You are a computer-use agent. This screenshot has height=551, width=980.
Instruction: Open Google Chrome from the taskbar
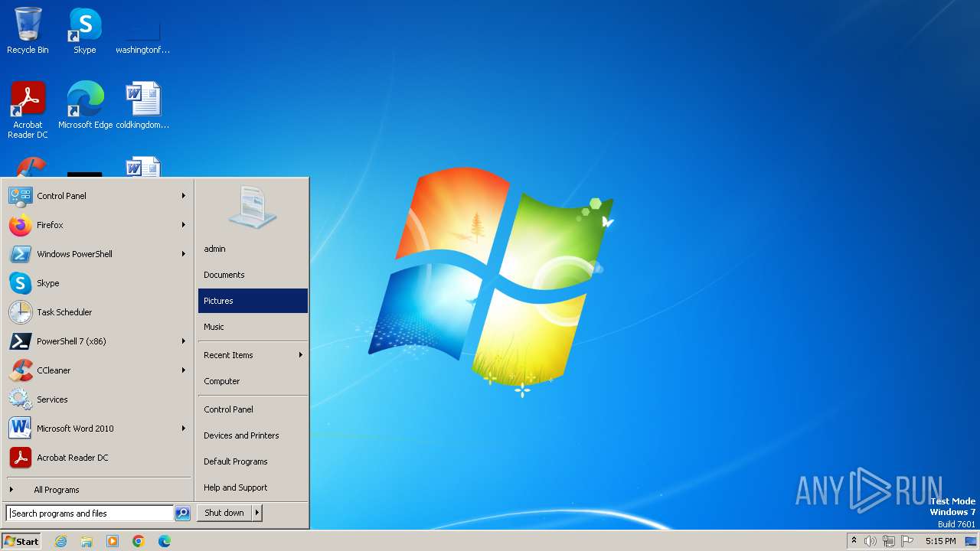click(x=139, y=541)
